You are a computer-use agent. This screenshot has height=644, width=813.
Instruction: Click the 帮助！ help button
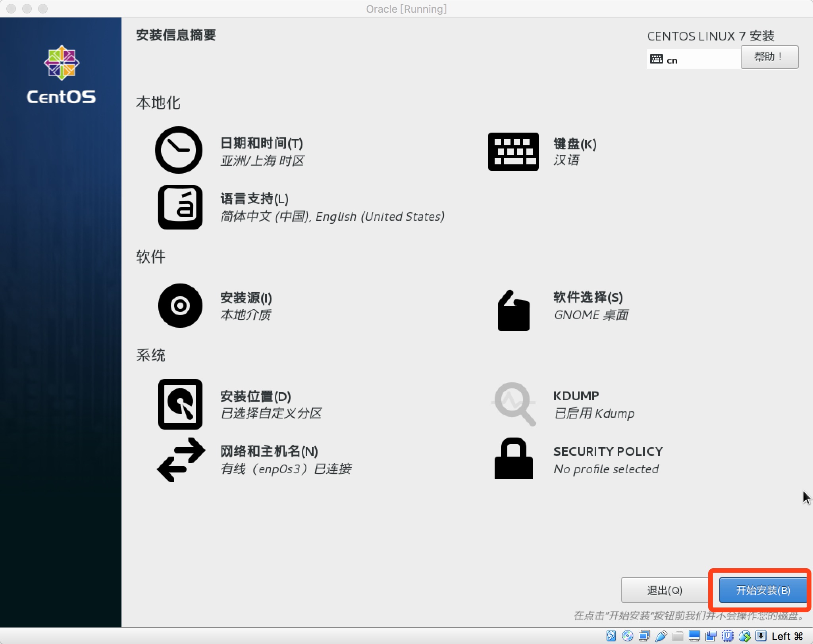tap(769, 57)
